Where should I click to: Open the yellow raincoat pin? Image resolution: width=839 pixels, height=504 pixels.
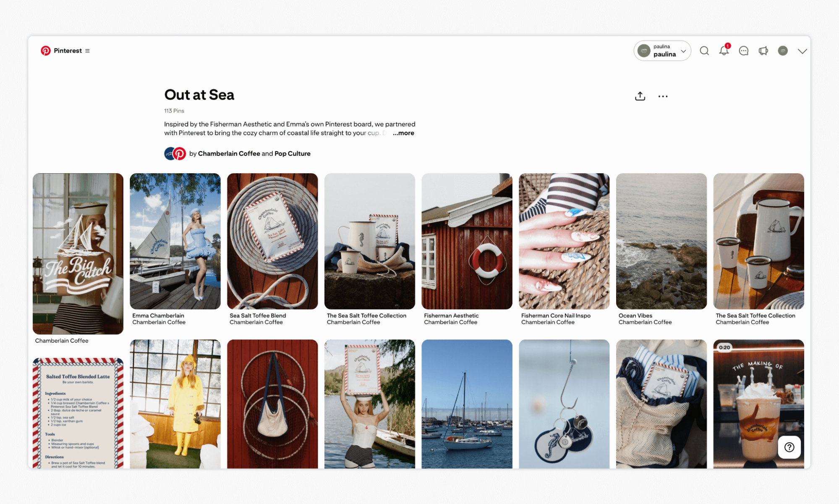coord(175,404)
